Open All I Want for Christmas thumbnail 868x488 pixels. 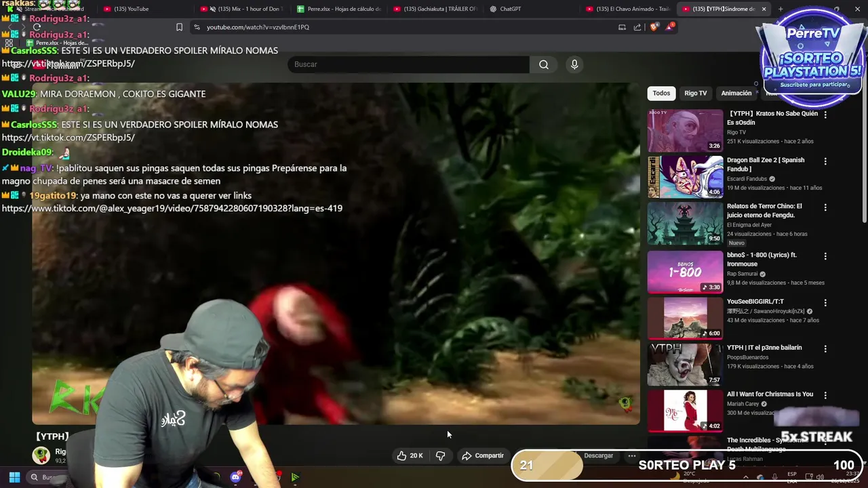(x=685, y=411)
